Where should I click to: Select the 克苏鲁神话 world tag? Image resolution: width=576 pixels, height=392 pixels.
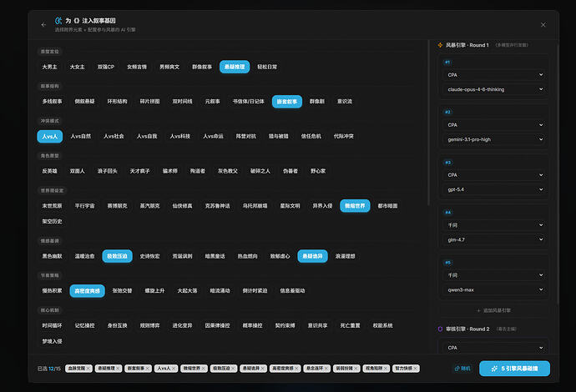[x=218, y=206]
